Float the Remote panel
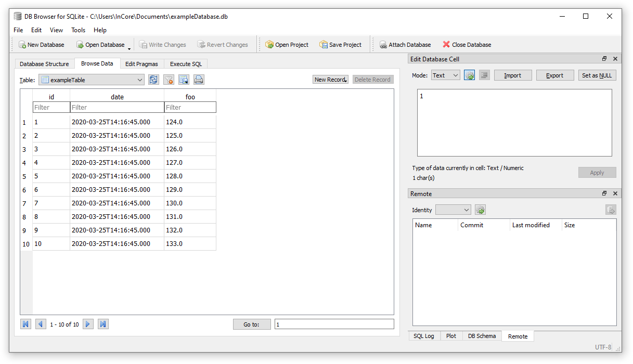Viewport: 633px width, 364px height. tap(604, 193)
